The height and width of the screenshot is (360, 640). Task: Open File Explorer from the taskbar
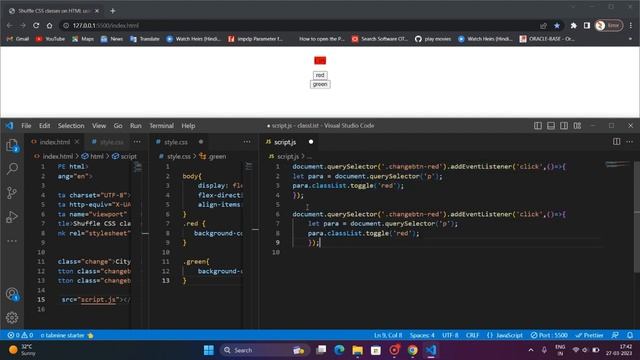pyautogui.click(x=358, y=350)
